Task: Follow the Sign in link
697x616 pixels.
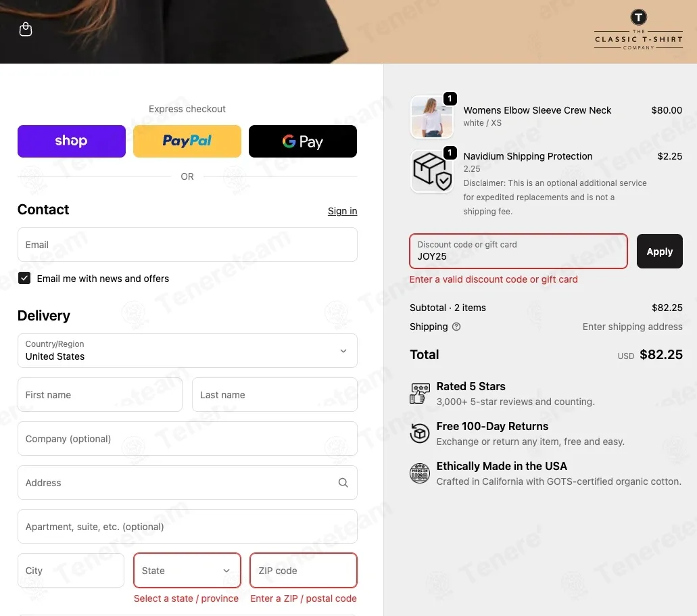Action: [342, 211]
